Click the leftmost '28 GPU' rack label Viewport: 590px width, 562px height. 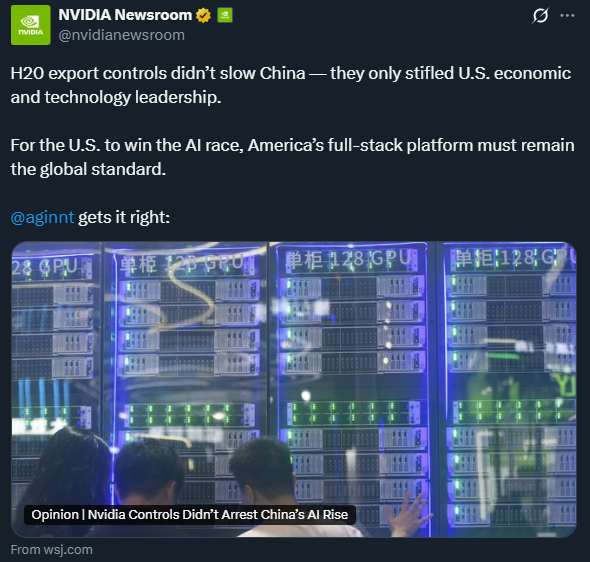tap(45, 267)
